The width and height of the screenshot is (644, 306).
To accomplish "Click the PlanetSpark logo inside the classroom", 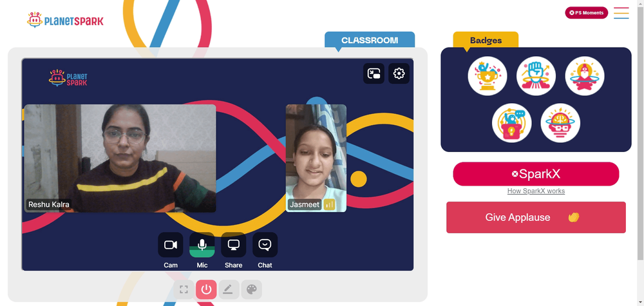I will [x=68, y=78].
